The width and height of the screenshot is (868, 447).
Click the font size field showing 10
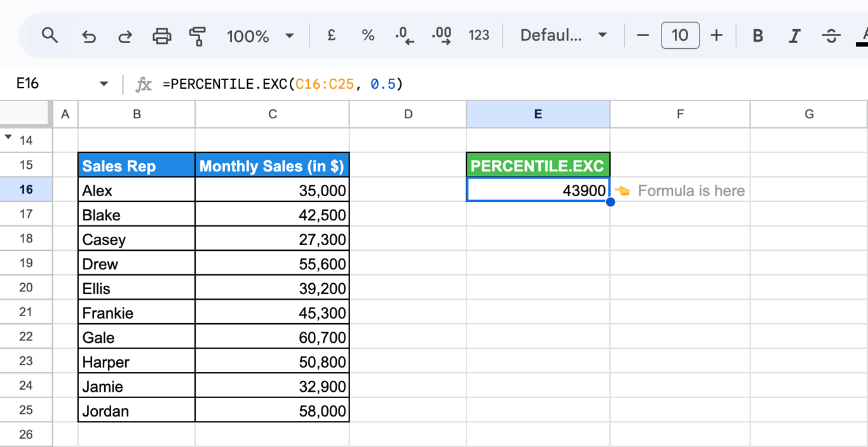(x=680, y=36)
